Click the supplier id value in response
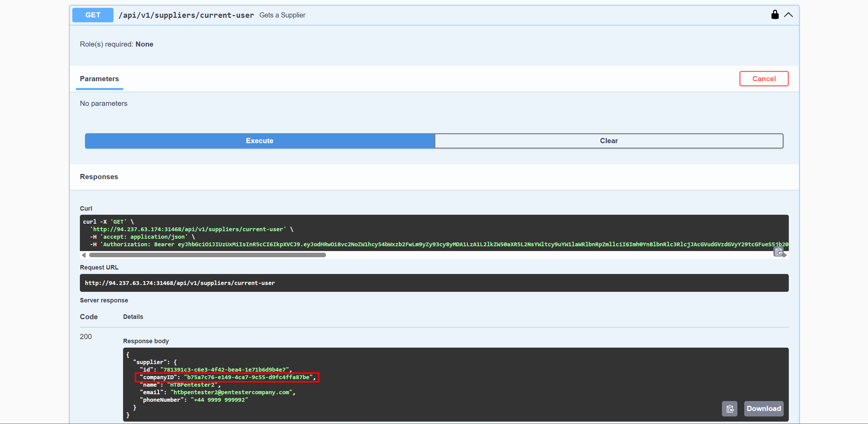 (x=224, y=370)
